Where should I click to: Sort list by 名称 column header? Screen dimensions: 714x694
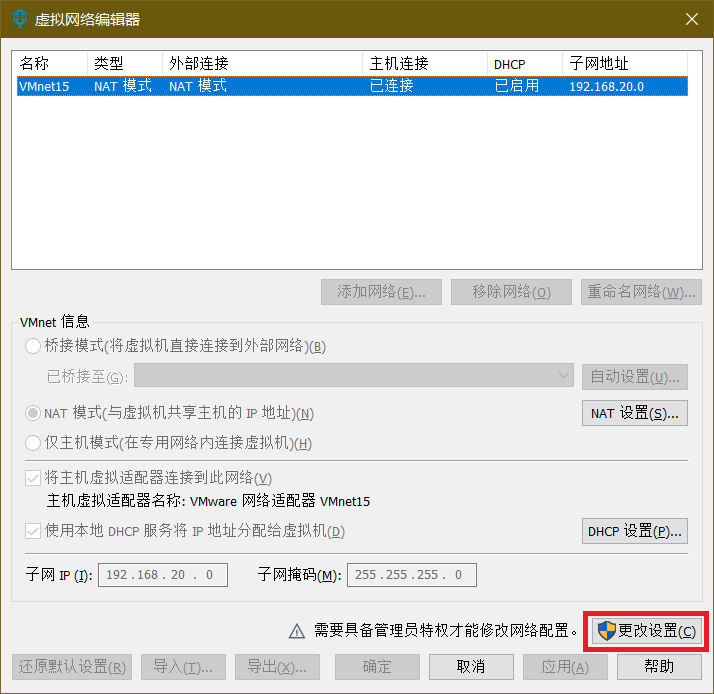pyautogui.click(x=50, y=63)
